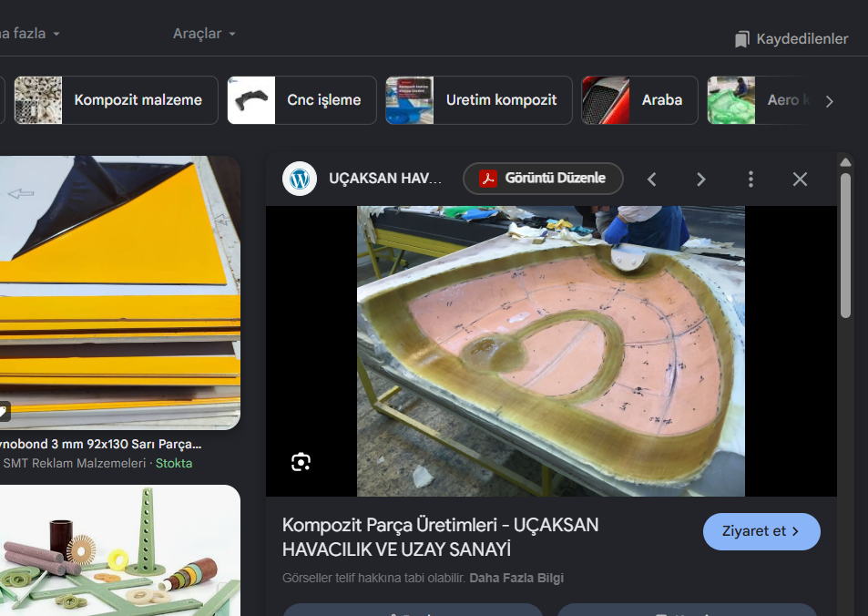Open Kompozit Parça Üretimleri title link
868x616 pixels.
(440, 537)
